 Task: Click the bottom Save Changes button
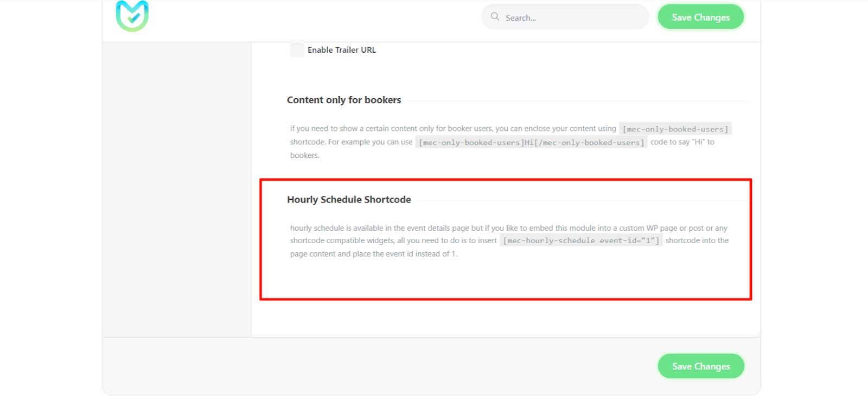tap(700, 366)
